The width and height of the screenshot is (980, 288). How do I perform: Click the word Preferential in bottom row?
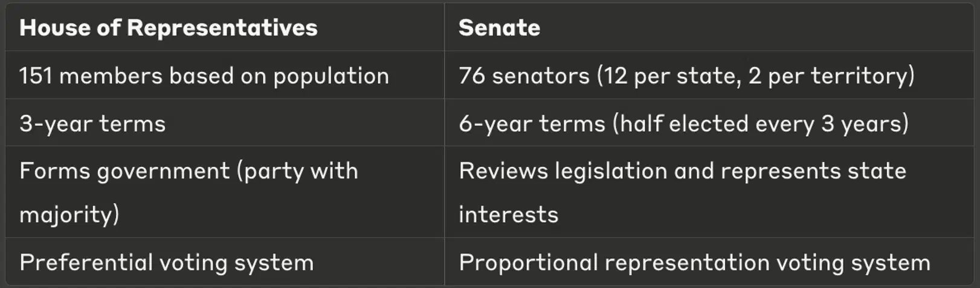click(x=86, y=262)
